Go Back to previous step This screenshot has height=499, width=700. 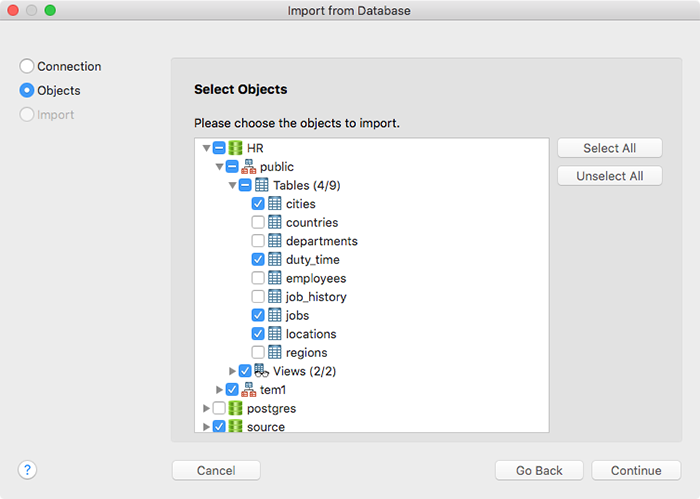click(x=539, y=470)
